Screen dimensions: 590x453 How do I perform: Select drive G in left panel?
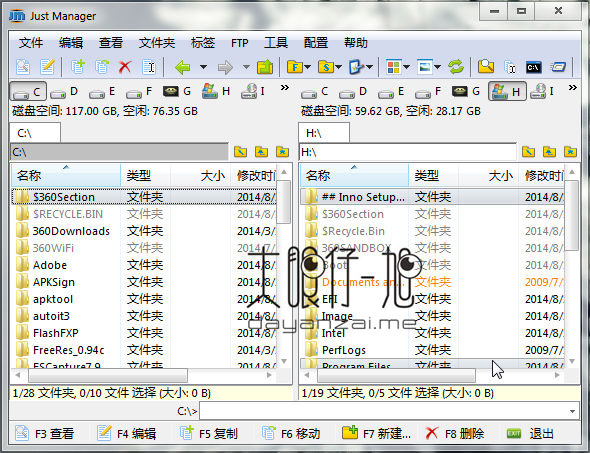point(177,91)
